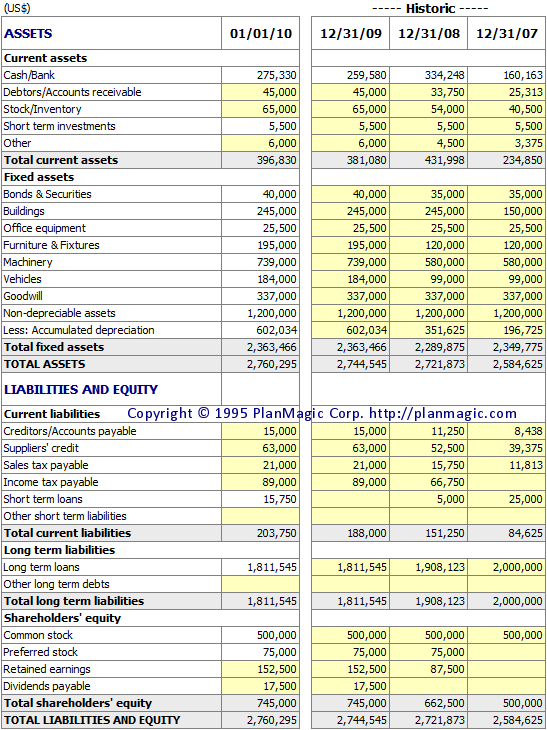The width and height of the screenshot is (547, 730).
Task: Edit Stock/Inventory cell 40,500
Action: pyautogui.click(x=507, y=109)
